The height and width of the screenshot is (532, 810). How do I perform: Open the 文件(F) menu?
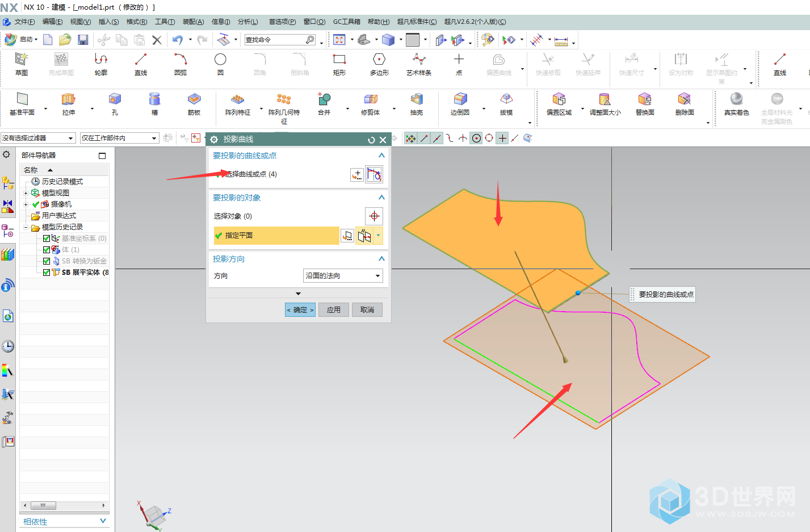click(24, 22)
